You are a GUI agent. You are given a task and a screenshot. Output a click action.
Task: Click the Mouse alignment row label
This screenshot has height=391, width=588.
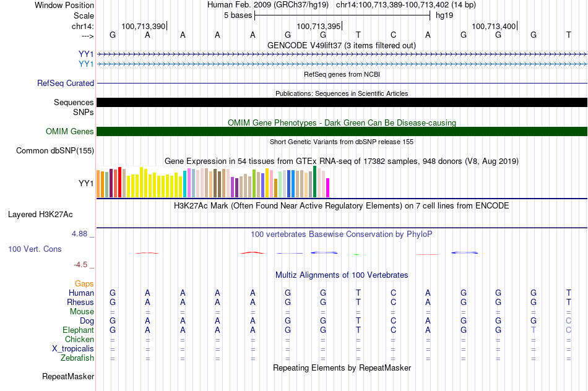(82, 312)
